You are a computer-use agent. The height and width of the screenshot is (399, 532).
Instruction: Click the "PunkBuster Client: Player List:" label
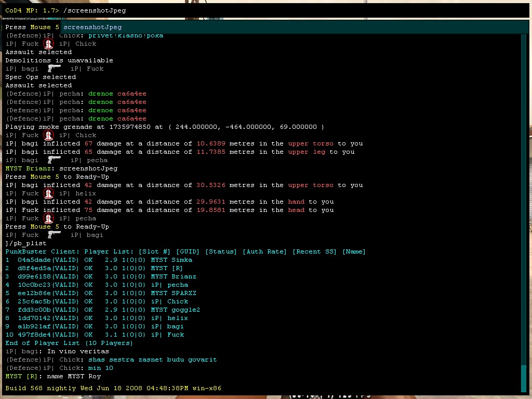coord(70,251)
